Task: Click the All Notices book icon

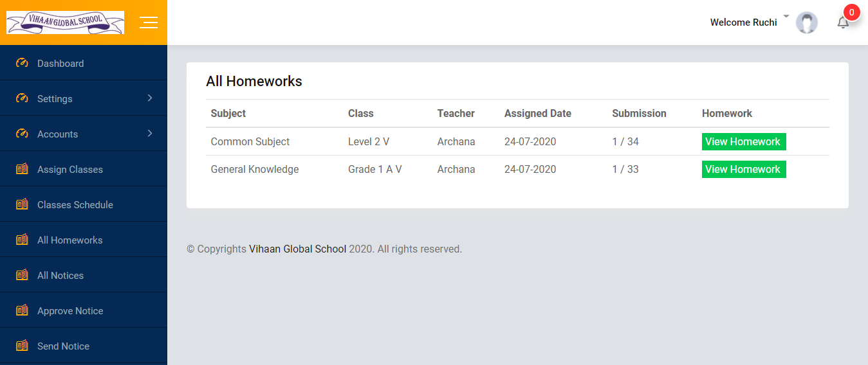Action: [22, 275]
